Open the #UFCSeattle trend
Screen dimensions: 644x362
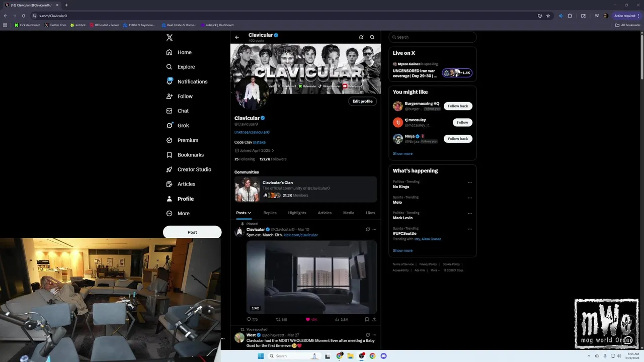(405, 234)
